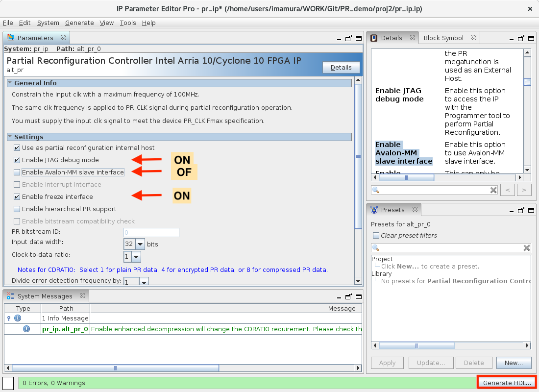This screenshot has width=539, height=392.
Task: Click Generate HDL... button
Action: 507,383
